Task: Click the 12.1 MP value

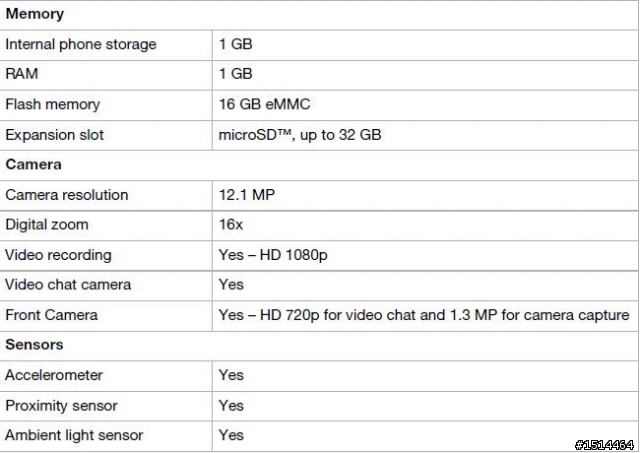Action: pyautogui.click(x=247, y=195)
